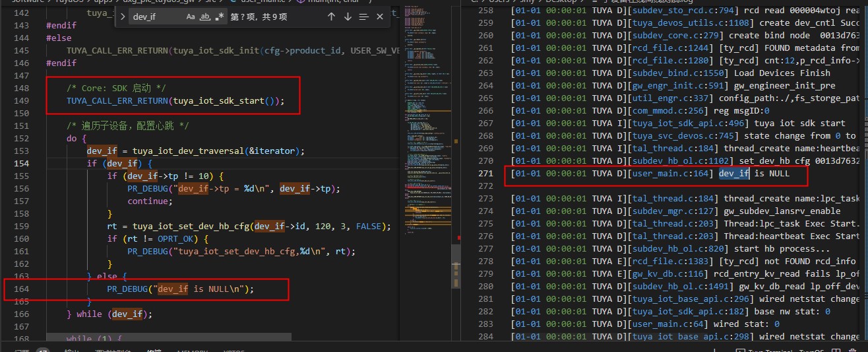The height and width of the screenshot is (352, 868).
Task: Toggle Find in Selection icon
Action: (x=364, y=16)
